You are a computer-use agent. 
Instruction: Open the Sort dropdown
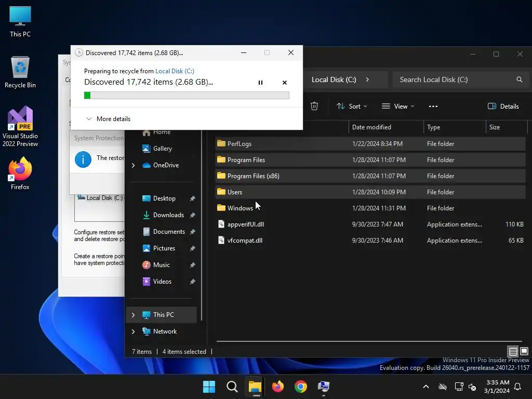coord(352,106)
